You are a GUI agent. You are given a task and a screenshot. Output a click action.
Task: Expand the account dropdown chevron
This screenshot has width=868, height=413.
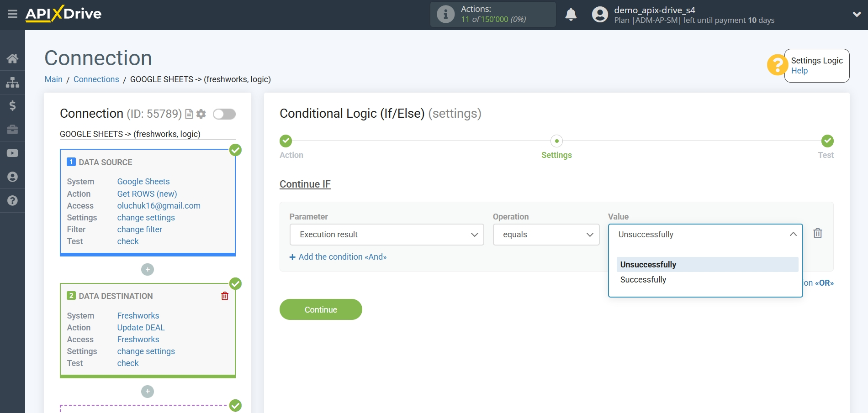point(857,14)
